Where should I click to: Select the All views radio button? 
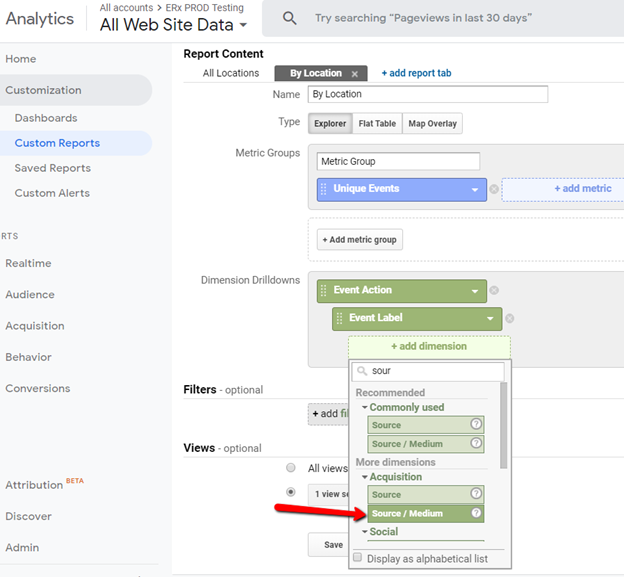pyautogui.click(x=291, y=468)
